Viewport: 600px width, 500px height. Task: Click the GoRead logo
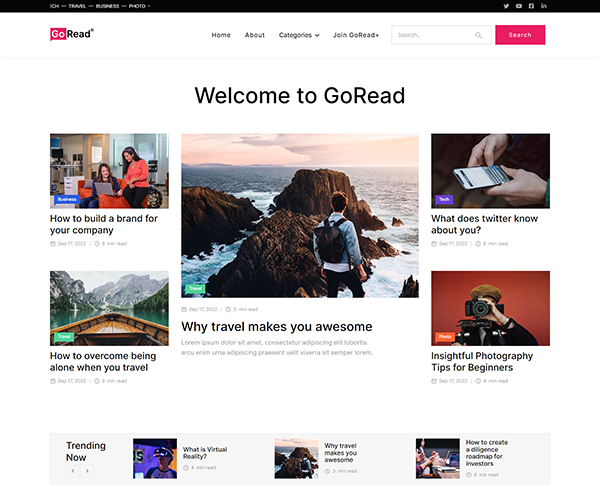pyautogui.click(x=72, y=34)
